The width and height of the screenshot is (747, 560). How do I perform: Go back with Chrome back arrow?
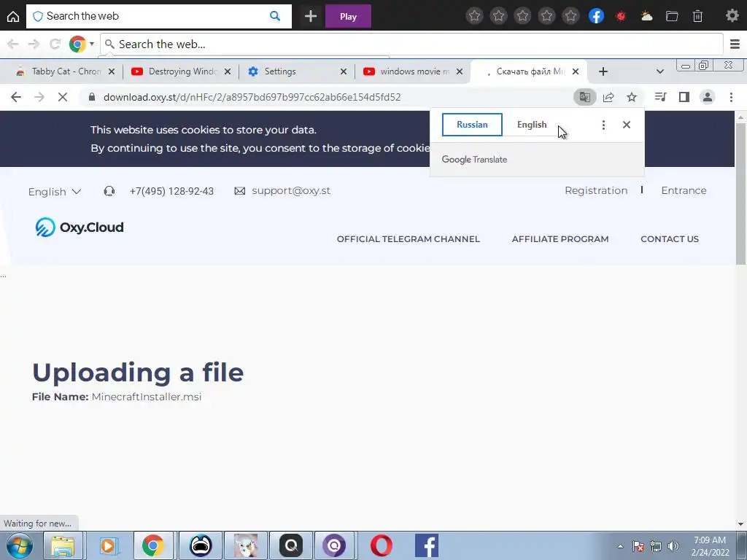tap(16, 97)
